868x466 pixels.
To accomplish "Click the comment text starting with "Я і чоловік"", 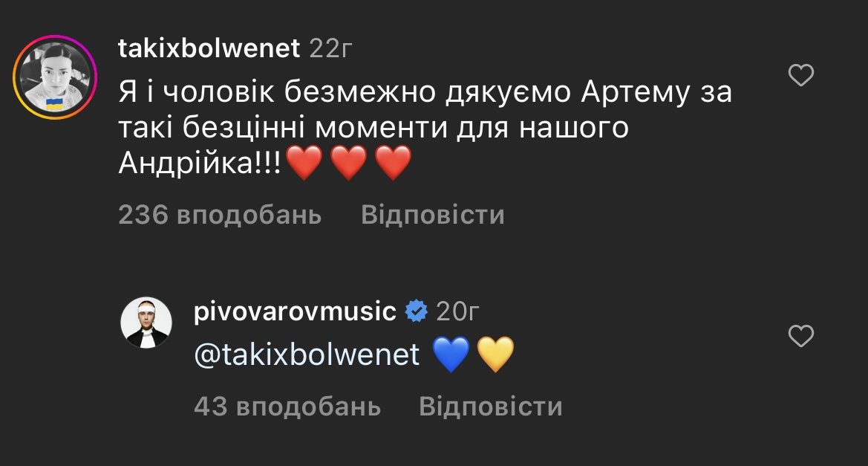I will pos(425,92).
